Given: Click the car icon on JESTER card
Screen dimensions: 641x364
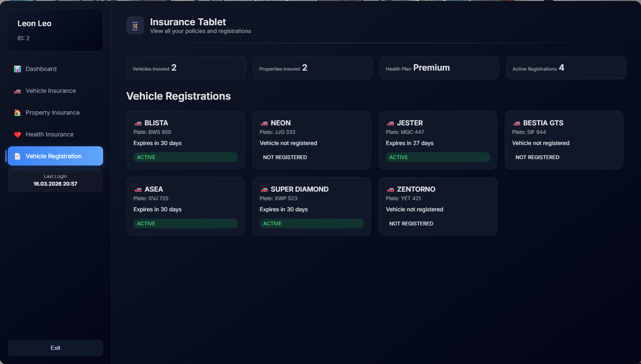Looking at the screenshot, I should coord(391,123).
